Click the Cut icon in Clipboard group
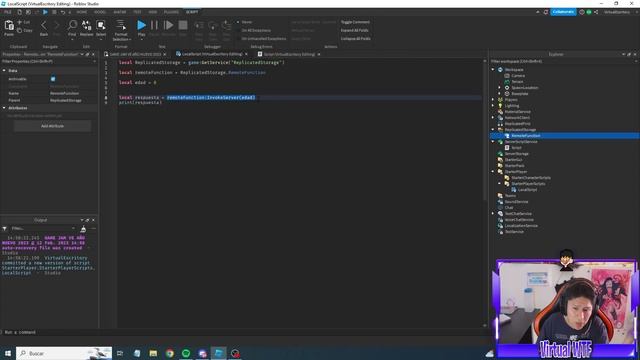Image resolution: width=640 pixels, height=360 pixels. point(19,22)
